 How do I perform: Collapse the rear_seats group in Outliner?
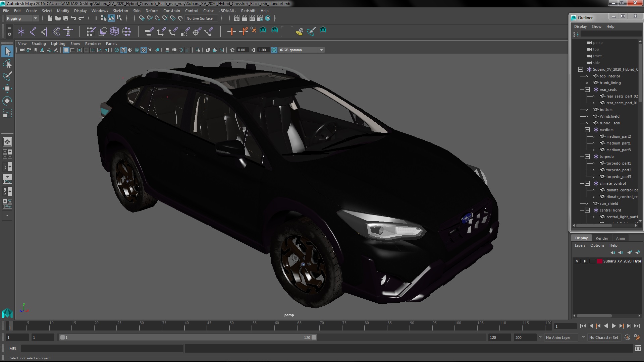[x=587, y=89]
